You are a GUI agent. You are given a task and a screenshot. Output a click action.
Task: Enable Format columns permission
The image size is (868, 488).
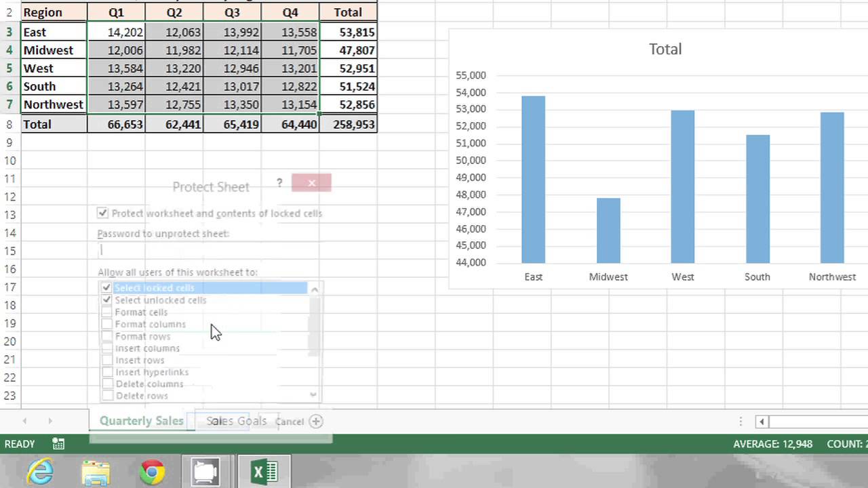click(x=106, y=324)
